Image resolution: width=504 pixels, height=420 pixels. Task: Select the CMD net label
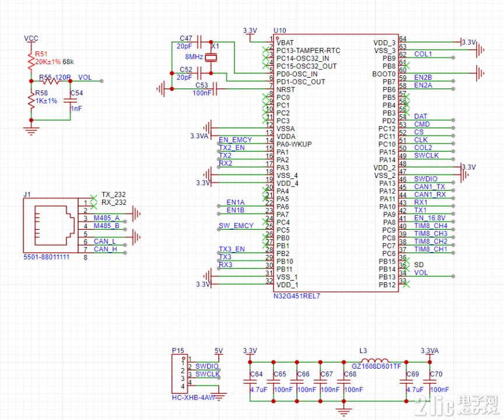tap(422, 124)
